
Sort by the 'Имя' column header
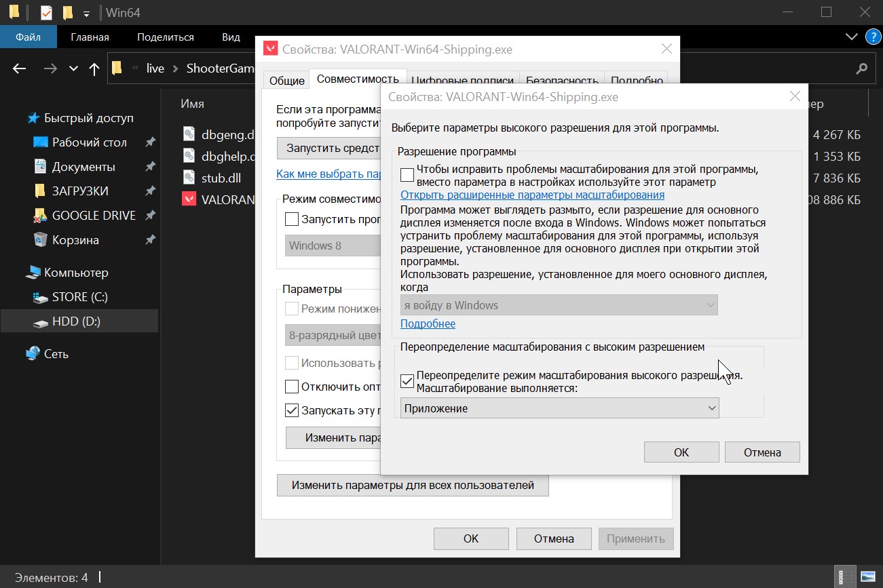click(x=192, y=104)
